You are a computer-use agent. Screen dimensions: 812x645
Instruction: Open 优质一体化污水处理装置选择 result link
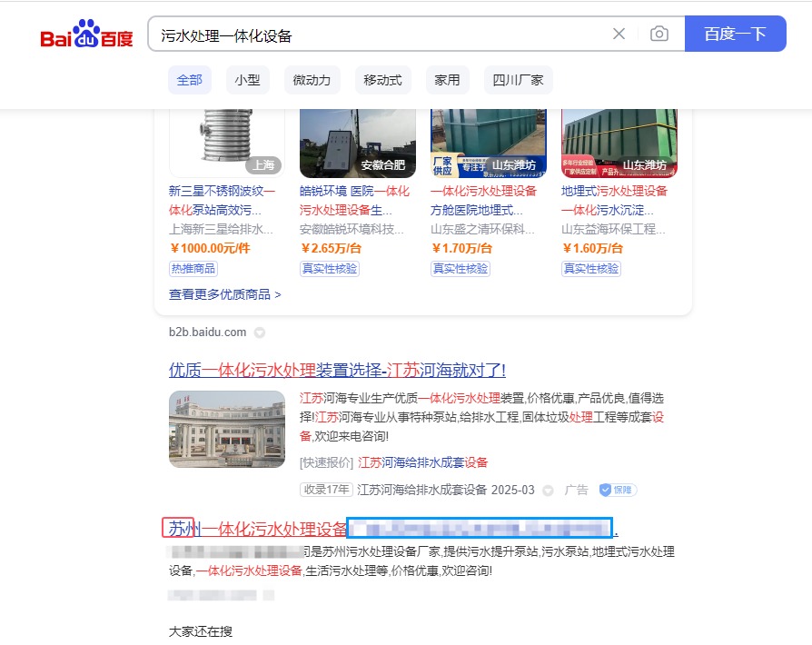coord(337,371)
